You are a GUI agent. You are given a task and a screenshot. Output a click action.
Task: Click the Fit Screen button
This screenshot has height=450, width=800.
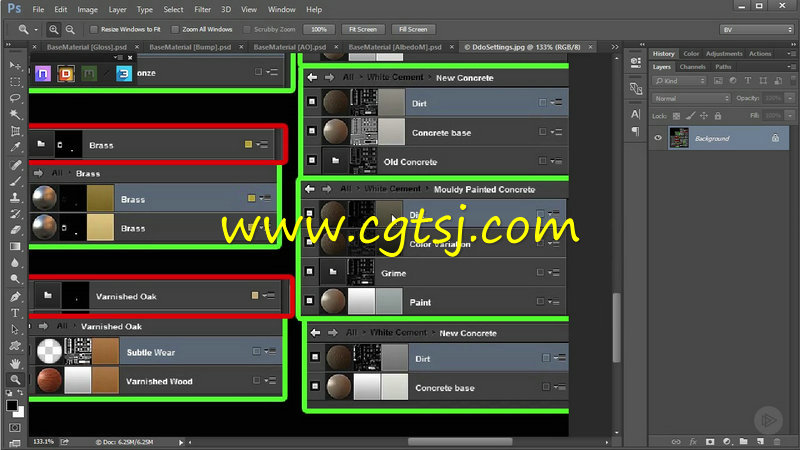tap(363, 30)
